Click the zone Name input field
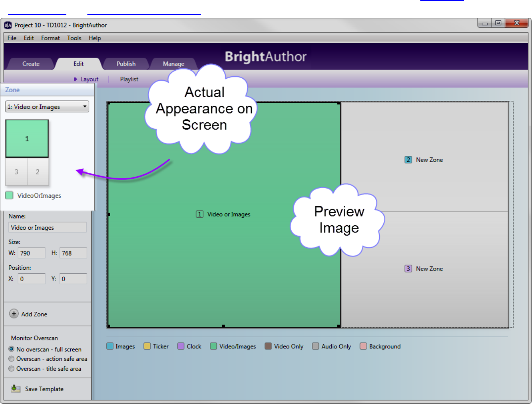The height and width of the screenshot is (404, 532). click(47, 228)
